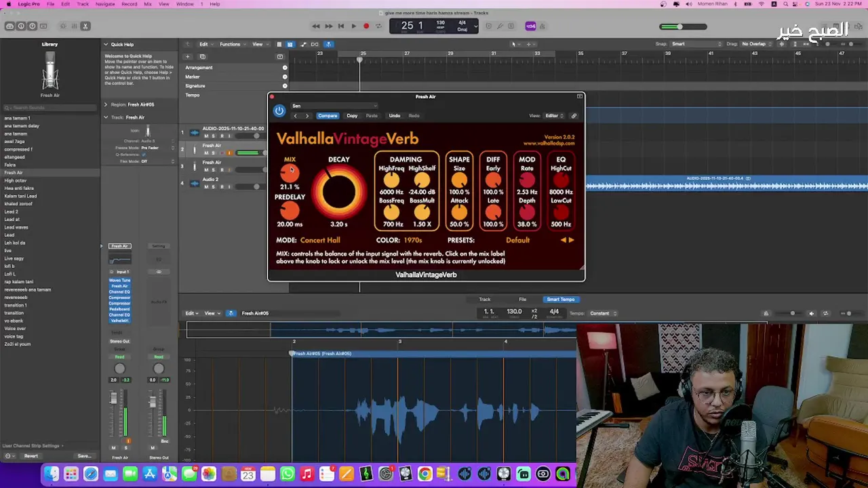
Task: Click the Stereo Out Bnc button
Action: 165,441
